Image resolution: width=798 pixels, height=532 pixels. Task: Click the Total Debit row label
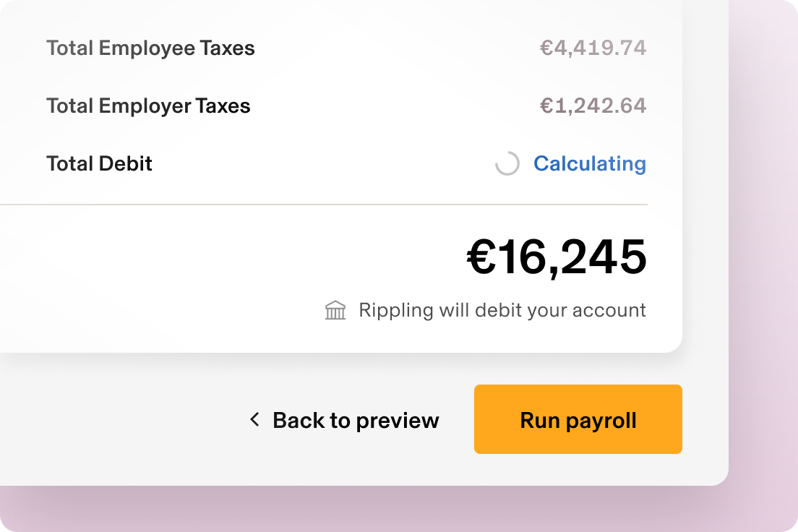pyautogui.click(x=99, y=163)
